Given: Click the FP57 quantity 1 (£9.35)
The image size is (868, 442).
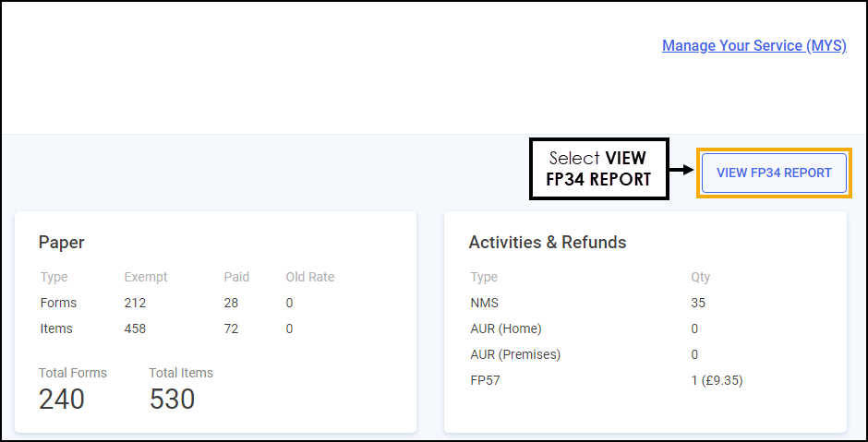Looking at the screenshot, I should (x=717, y=380).
